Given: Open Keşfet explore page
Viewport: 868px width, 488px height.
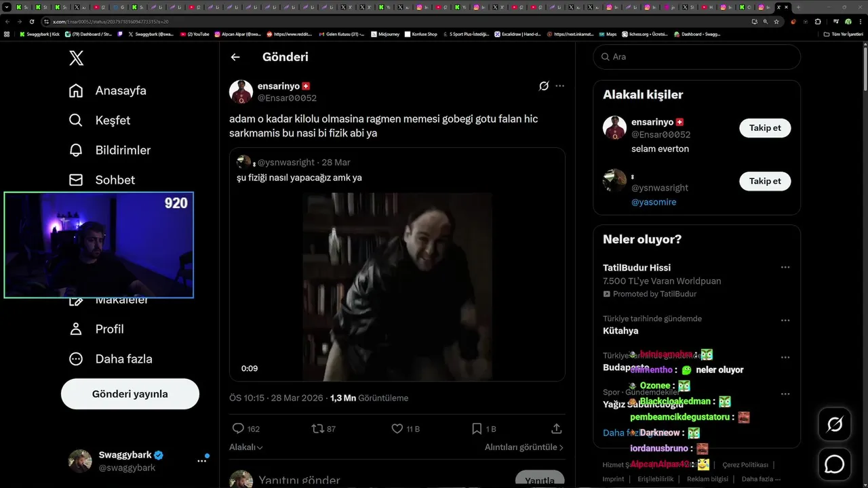Looking at the screenshot, I should 100,120.
